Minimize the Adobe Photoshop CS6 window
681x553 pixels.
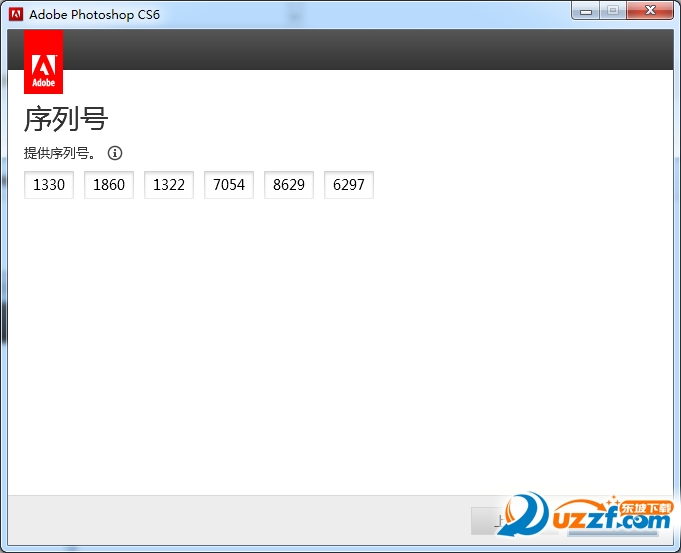[586, 11]
